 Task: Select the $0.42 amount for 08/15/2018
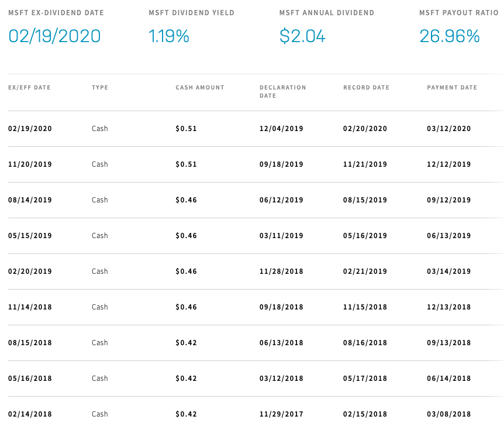[x=186, y=343]
